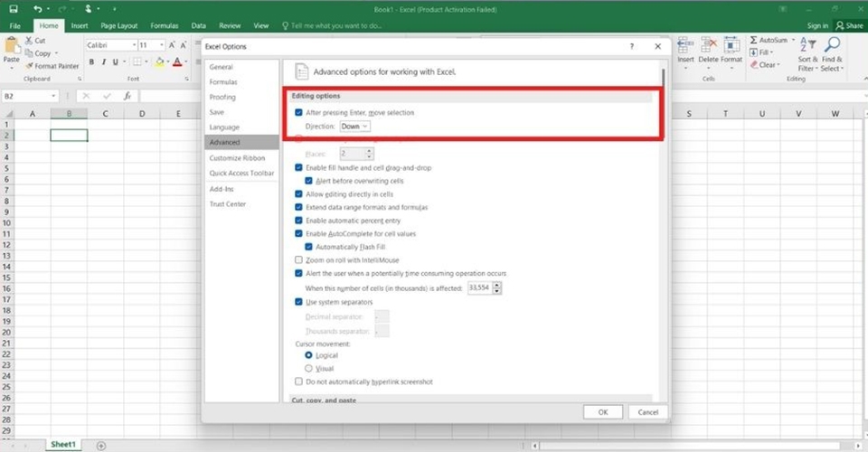
Task: Add a new sheet with plus icon
Action: click(101, 446)
